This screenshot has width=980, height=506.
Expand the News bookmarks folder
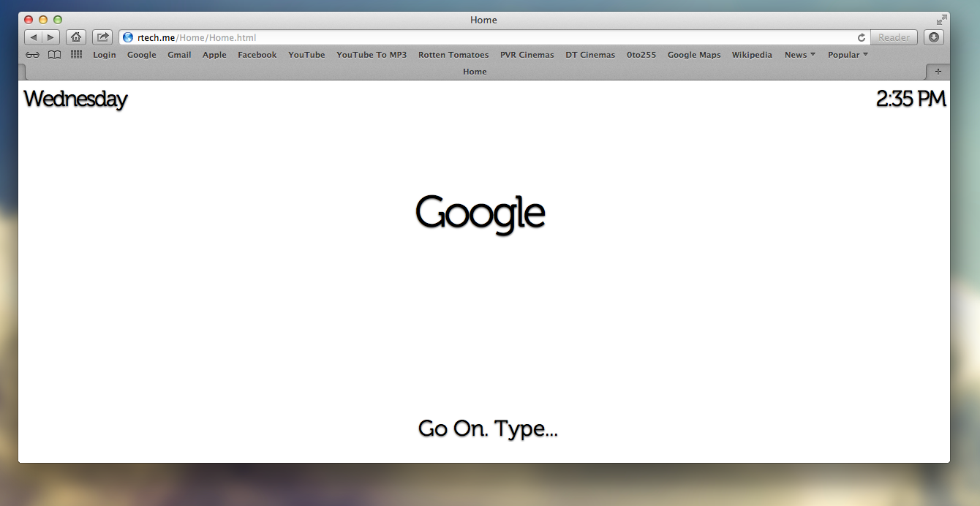pyautogui.click(x=800, y=55)
